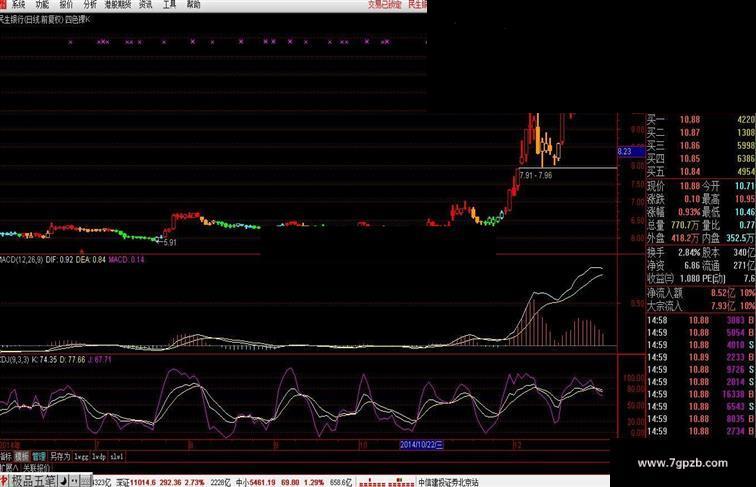Open the 报价 menu
Image resolution: width=756 pixels, height=487 pixels.
click(x=66, y=4)
